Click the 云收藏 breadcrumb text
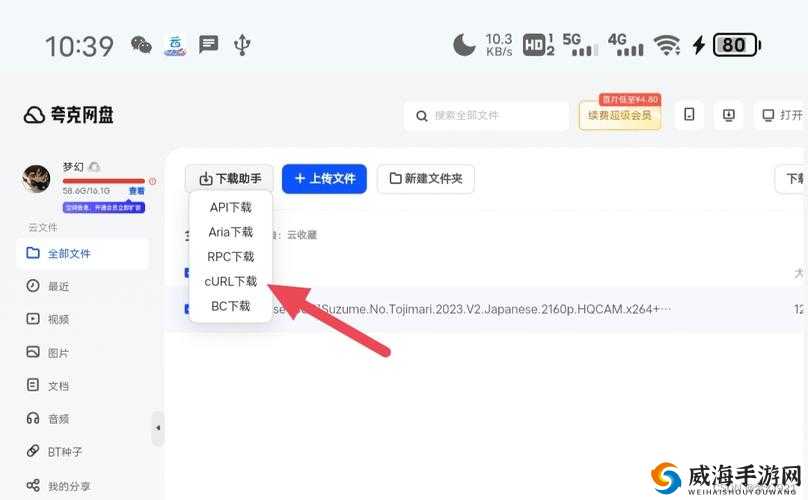808x500 pixels. coord(302,235)
